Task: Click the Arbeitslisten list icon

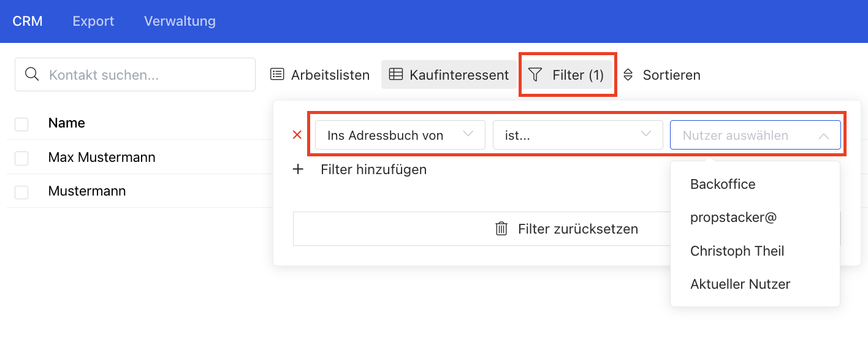Action: pyautogui.click(x=278, y=75)
